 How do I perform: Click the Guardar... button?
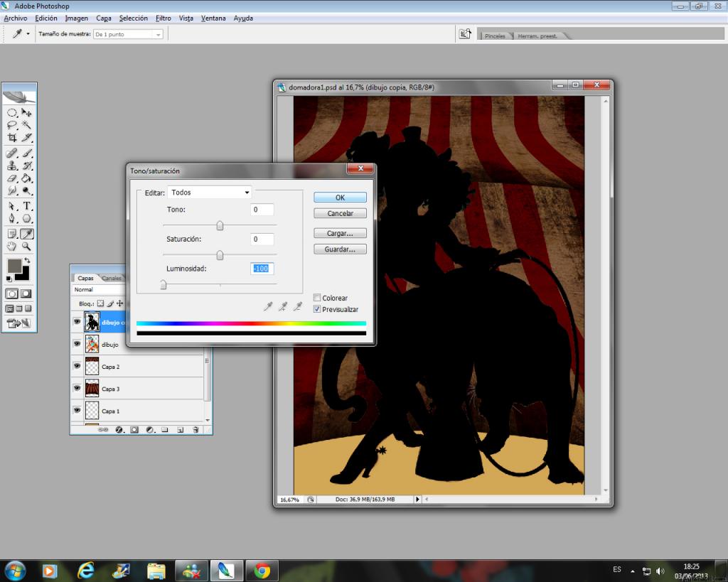[x=340, y=249]
